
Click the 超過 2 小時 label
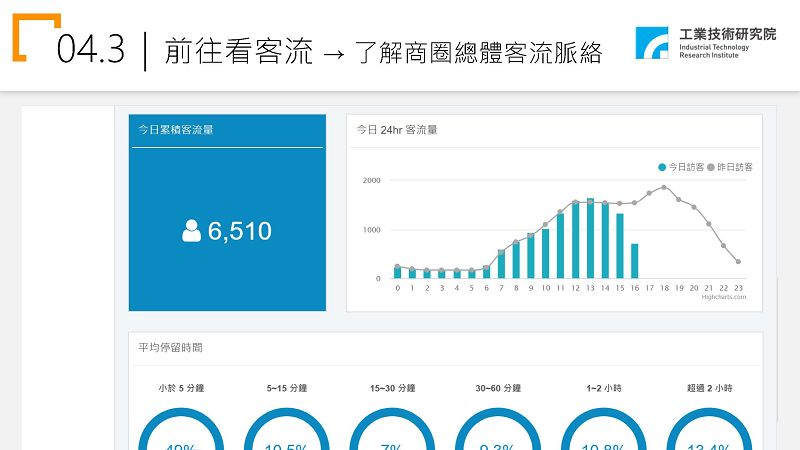[709, 388]
